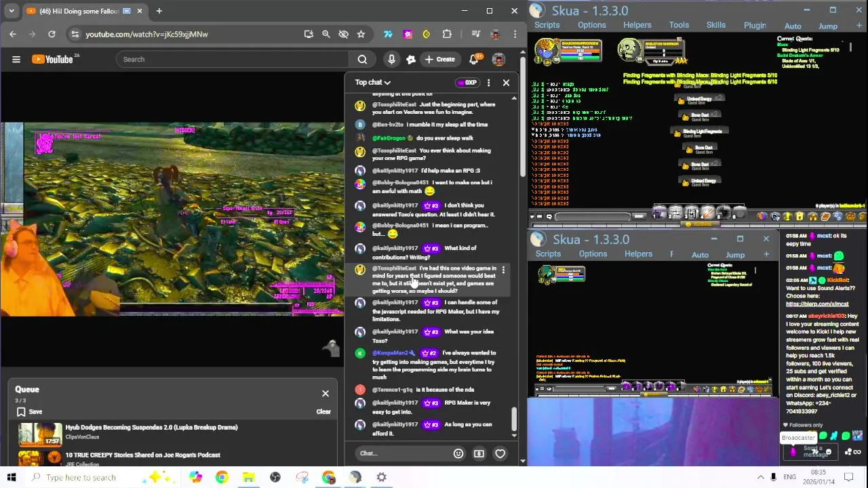
Task: Open the Super Chat purchase icon
Action: (479, 453)
